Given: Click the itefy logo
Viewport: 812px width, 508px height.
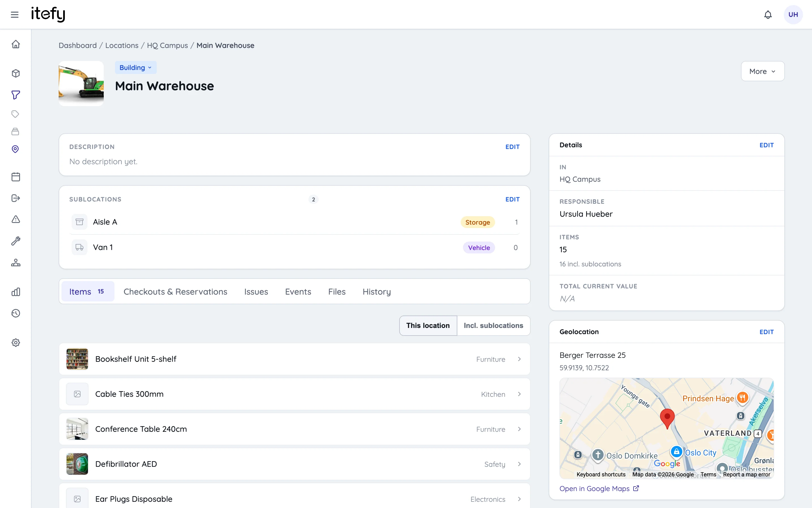Looking at the screenshot, I should pyautogui.click(x=48, y=14).
